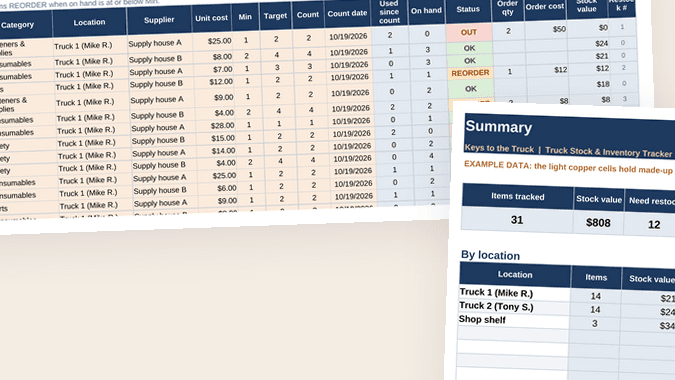This screenshot has height=380, width=675.
Task: Select the Unit cost column header
Action: [211, 18]
